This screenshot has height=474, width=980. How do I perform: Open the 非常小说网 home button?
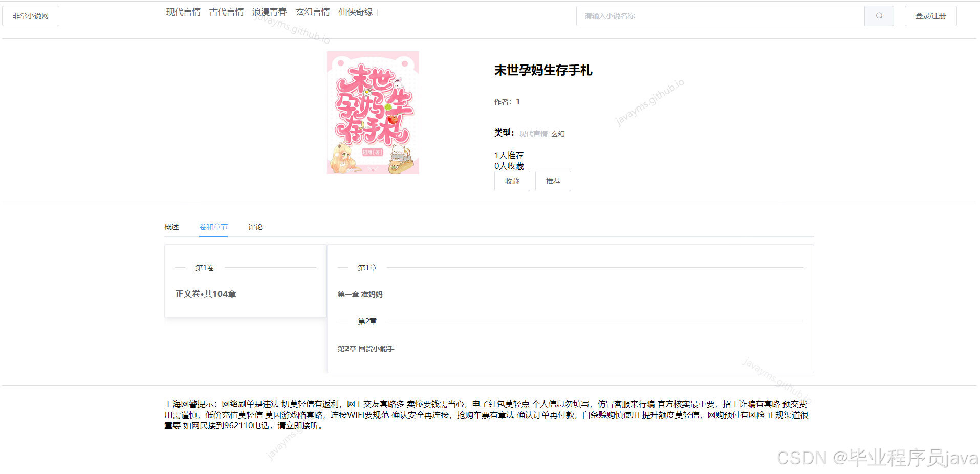point(31,16)
